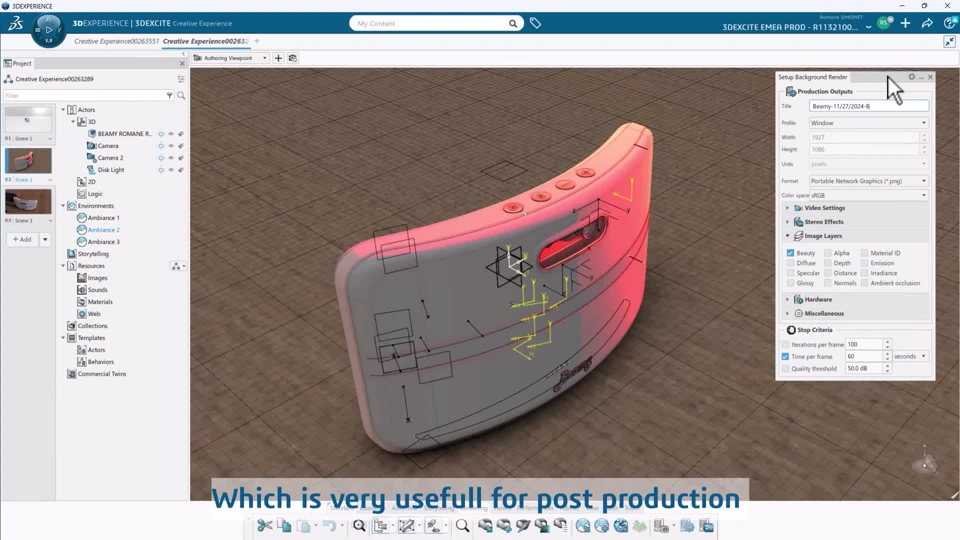Screen dimensions: 960x540
Task: Click the resources type icon beside Resources
Action: point(178,266)
